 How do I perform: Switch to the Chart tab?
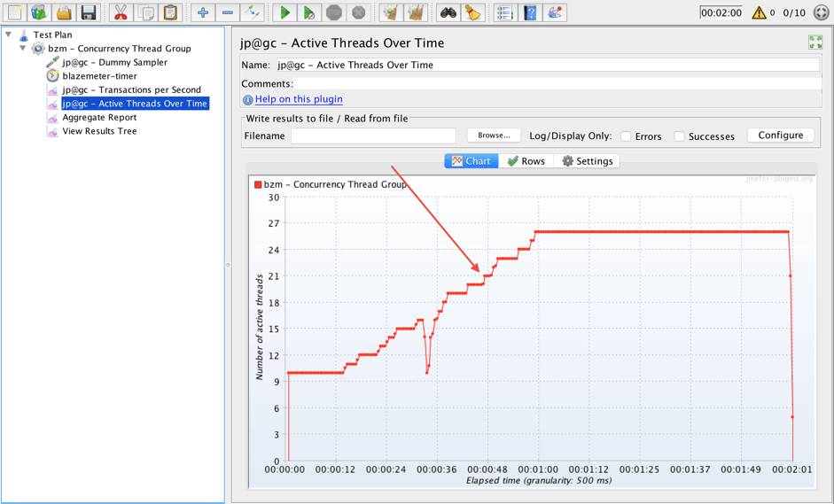pos(472,161)
